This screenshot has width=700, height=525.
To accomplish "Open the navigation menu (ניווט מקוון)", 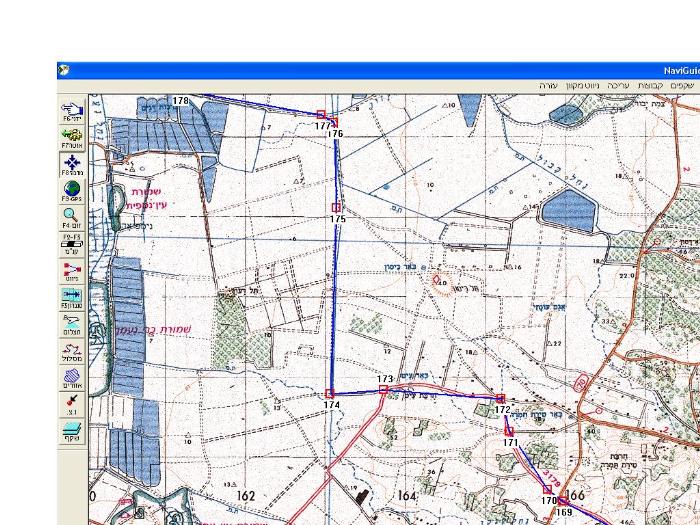I will (x=584, y=86).
